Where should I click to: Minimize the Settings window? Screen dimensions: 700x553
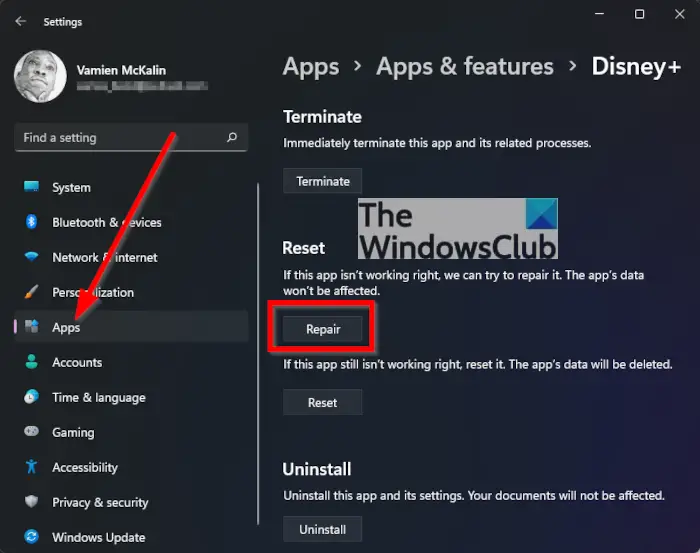click(x=599, y=14)
